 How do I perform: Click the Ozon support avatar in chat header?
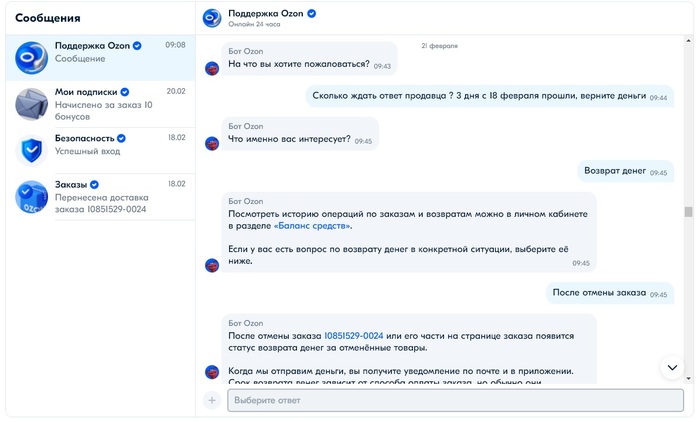tap(212, 18)
